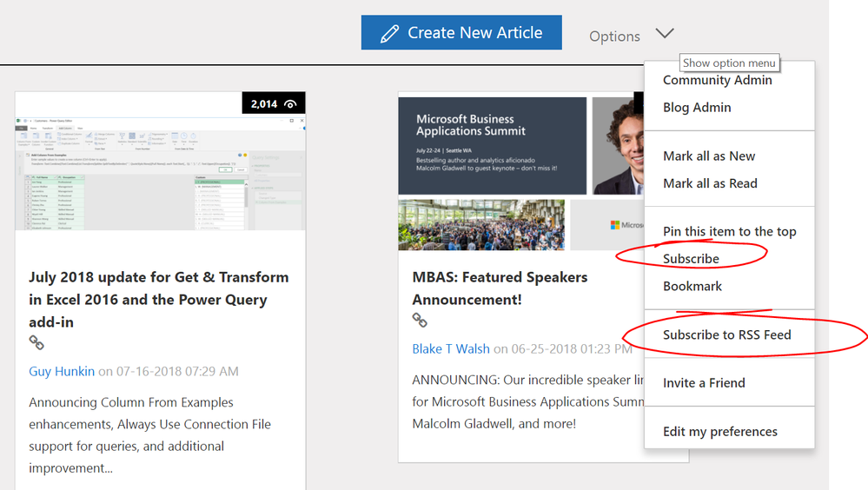This screenshot has height=490, width=868.
Task: Click the pencil icon in Create New Article
Action: point(390,33)
